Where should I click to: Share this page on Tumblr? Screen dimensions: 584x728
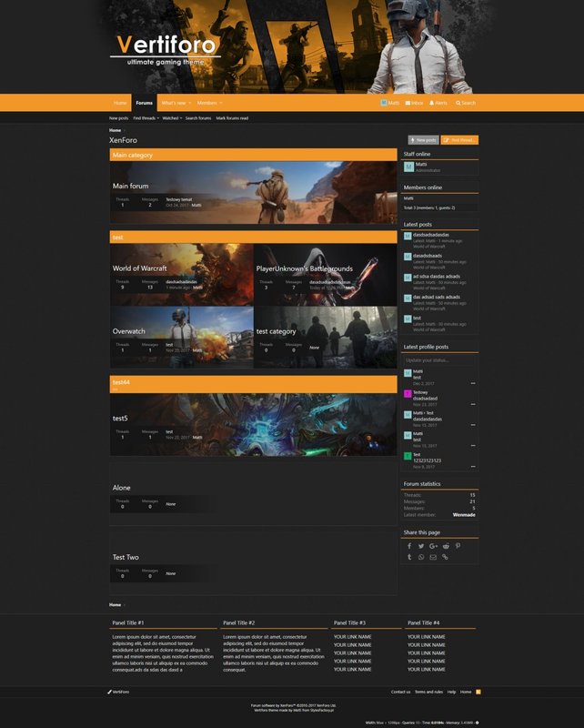409,557
